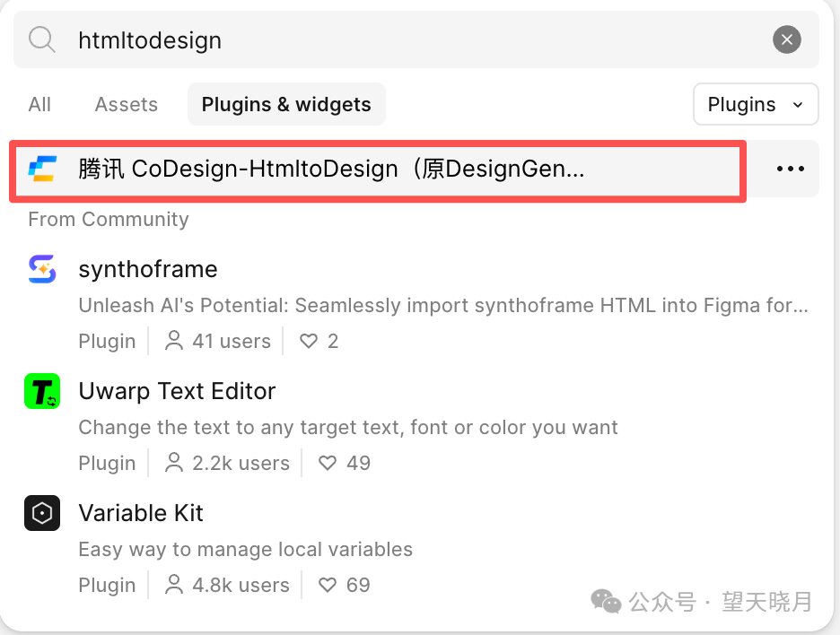Click the 4.8k users person icon
This screenshot has height=635, width=840.
pyautogui.click(x=174, y=586)
